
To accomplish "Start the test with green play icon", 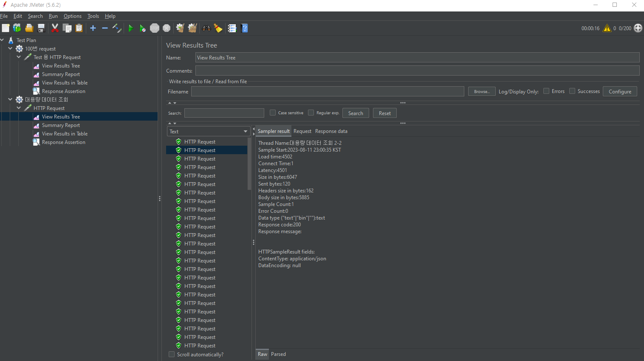I will pyautogui.click(x=131, y=28).
